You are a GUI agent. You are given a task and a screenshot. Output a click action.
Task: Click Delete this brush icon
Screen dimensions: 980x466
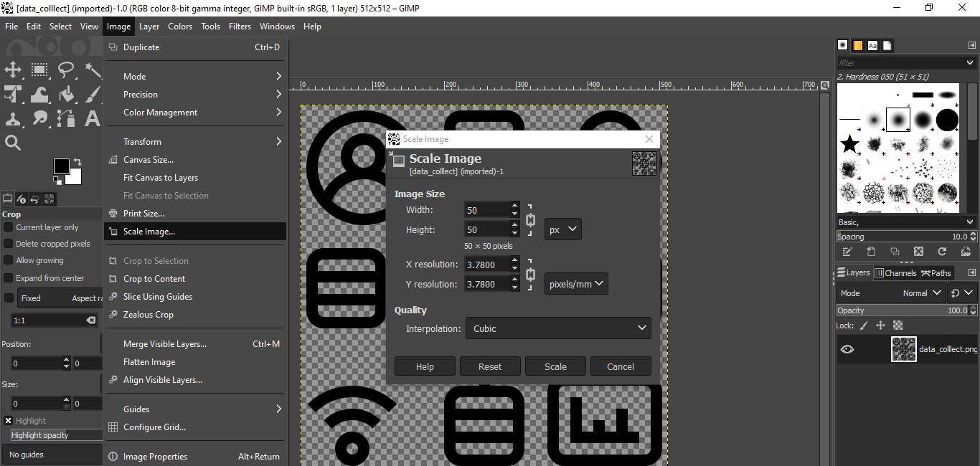[x=918, y=252]
